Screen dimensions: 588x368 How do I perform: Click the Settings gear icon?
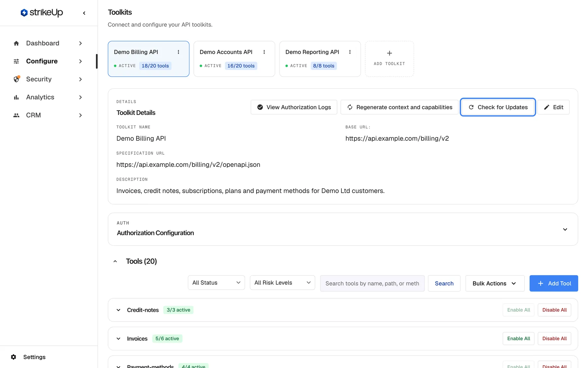pos(13,357)
